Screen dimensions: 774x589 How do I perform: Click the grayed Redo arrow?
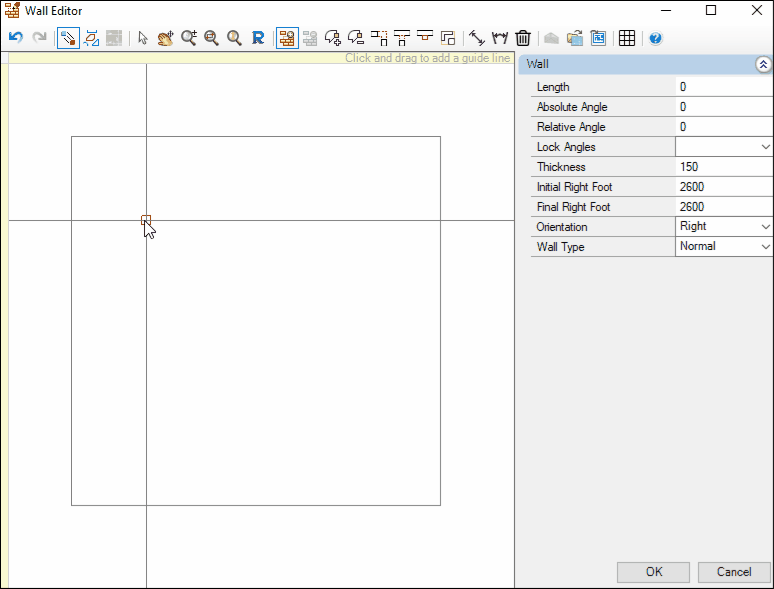pos(39,38)
